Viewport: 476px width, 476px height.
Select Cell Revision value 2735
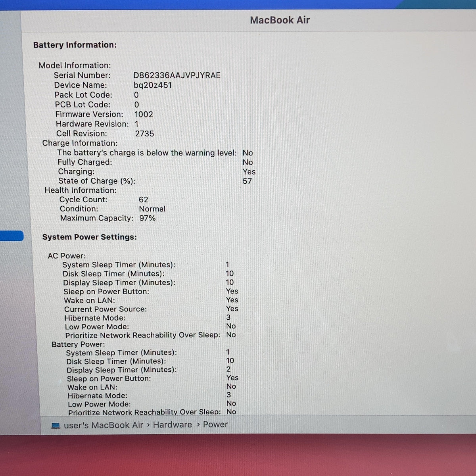click(x=144, y=134)
